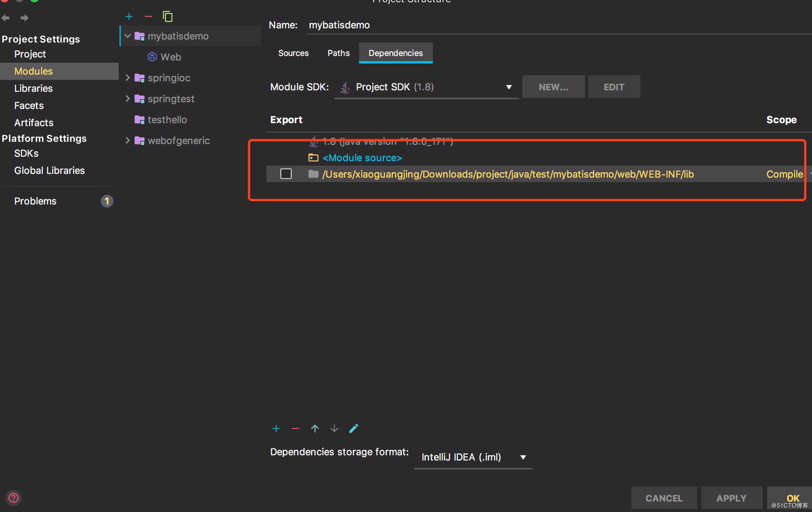Switch to the Sources tab
The width and height of the screenshot is (812, 512).
coord(293,53)
